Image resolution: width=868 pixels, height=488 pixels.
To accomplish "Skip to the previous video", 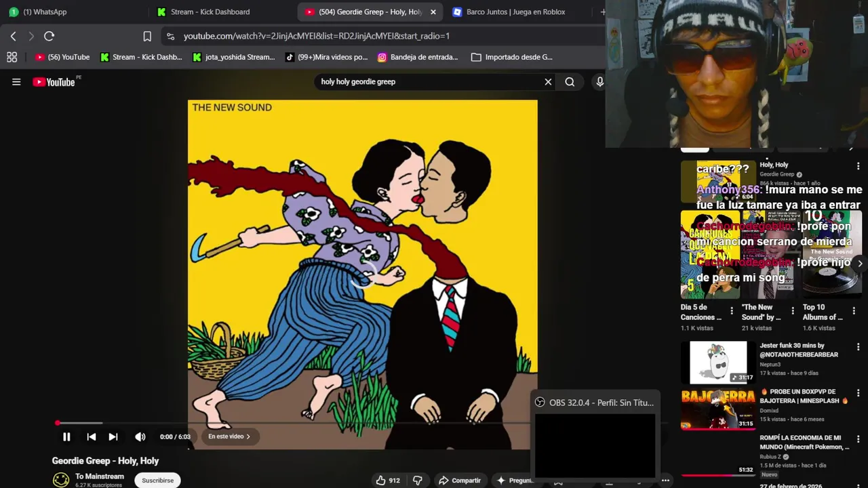I will [x=91, y=436].
